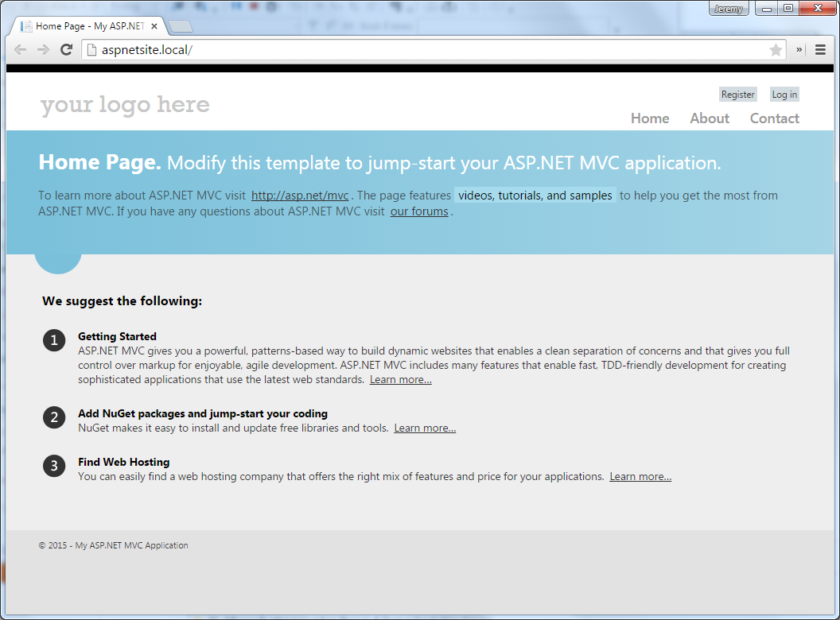This screenshot has height=620, width=840.
Task: Open the Chrome hamburger menu
Action: click(x=820, y=49)
